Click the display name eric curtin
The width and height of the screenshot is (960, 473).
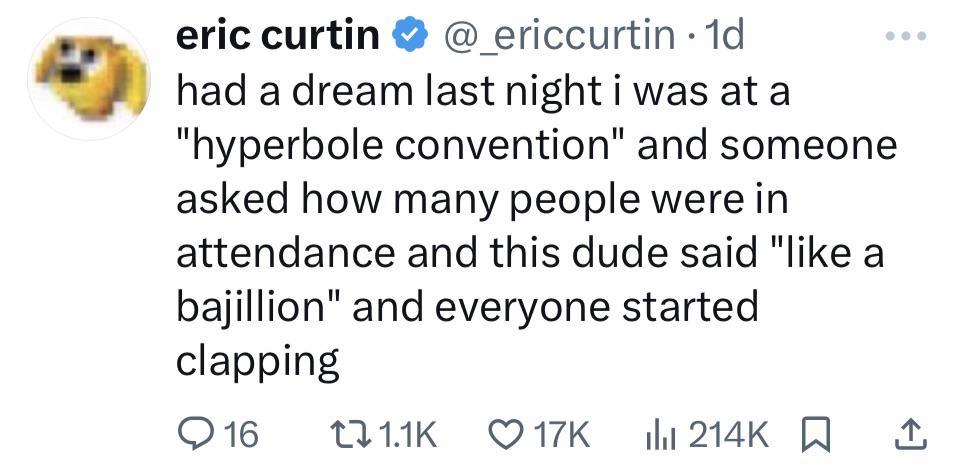tap(278, 38)
